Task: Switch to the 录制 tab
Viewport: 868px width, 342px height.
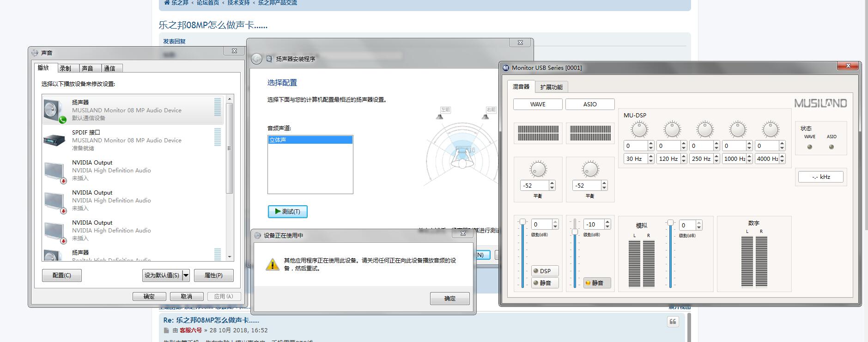Action: 66,68
